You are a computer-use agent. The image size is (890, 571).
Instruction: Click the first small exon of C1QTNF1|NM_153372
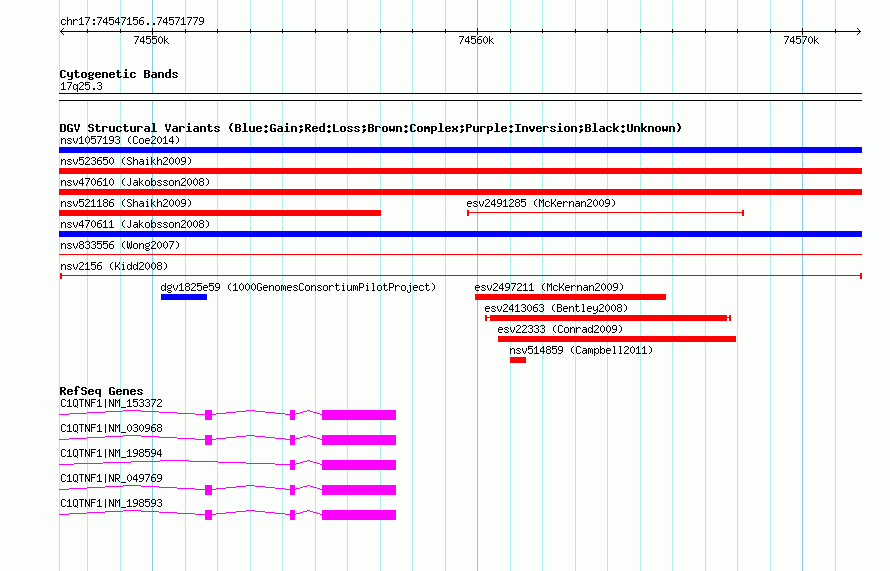pyautogui.click(x=208, y=415)
